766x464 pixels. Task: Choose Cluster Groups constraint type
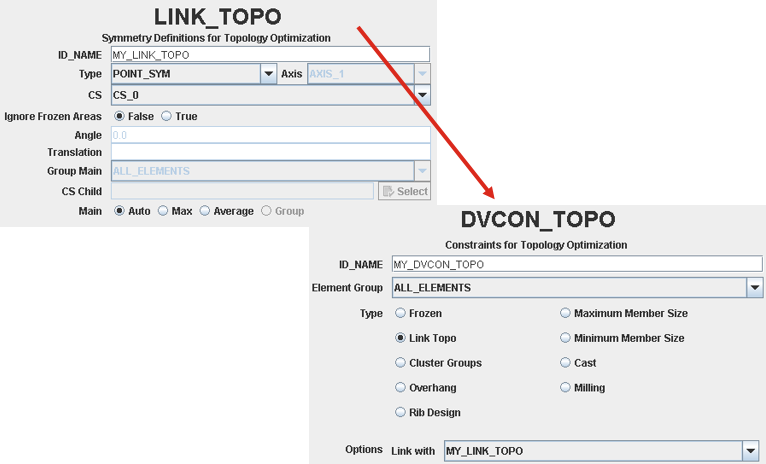(401, 363)
